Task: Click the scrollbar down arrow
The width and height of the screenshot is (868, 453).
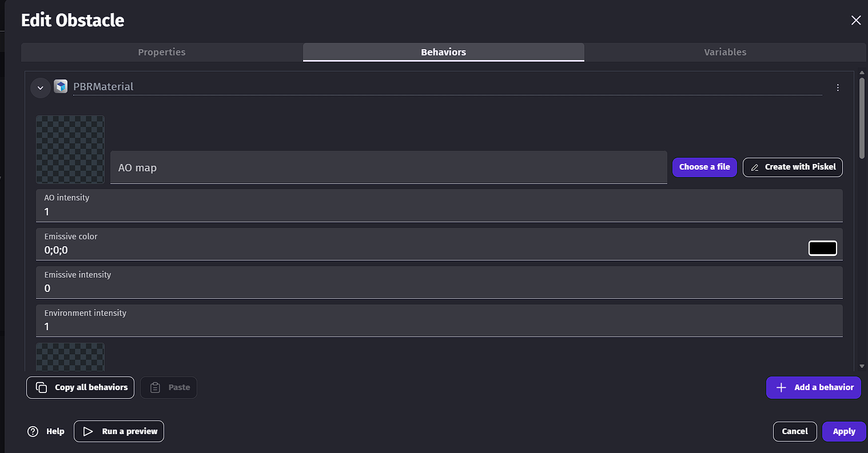Action: [862, 366]
